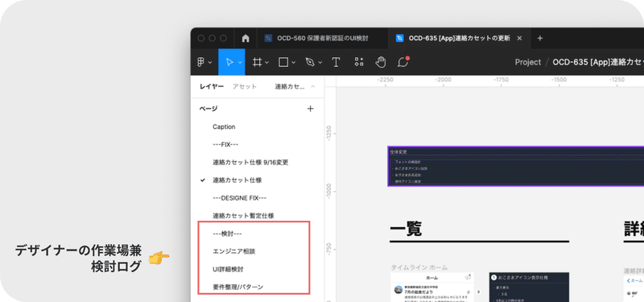Open the エンジニア相談 page
This screenshot has width=644, height=302.
point(233,251)
